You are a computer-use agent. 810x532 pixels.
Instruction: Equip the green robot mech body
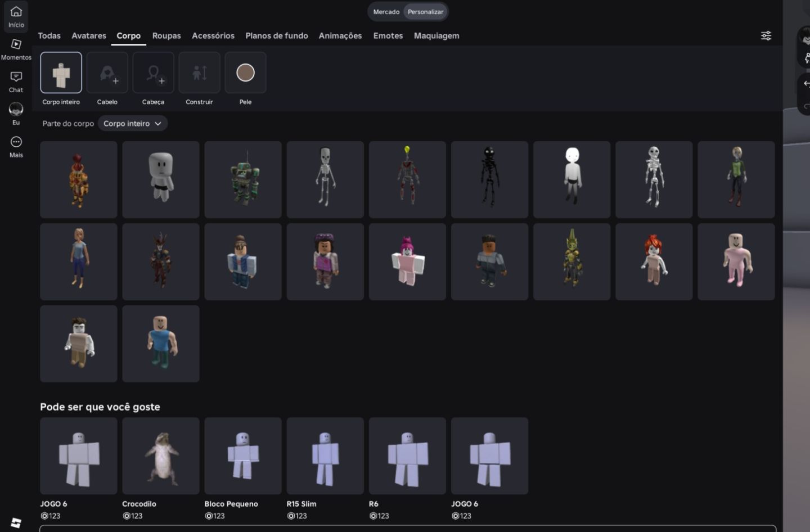tap(243, 179)
